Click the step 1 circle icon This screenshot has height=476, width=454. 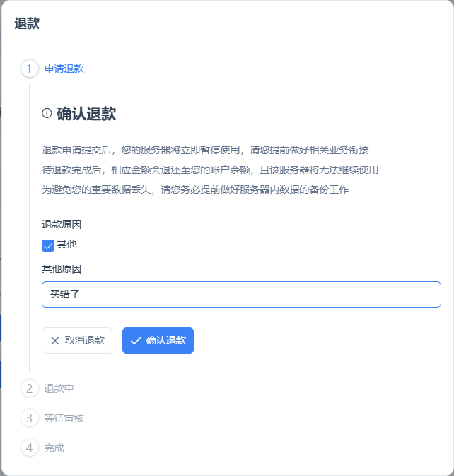[x=29, y=69]
